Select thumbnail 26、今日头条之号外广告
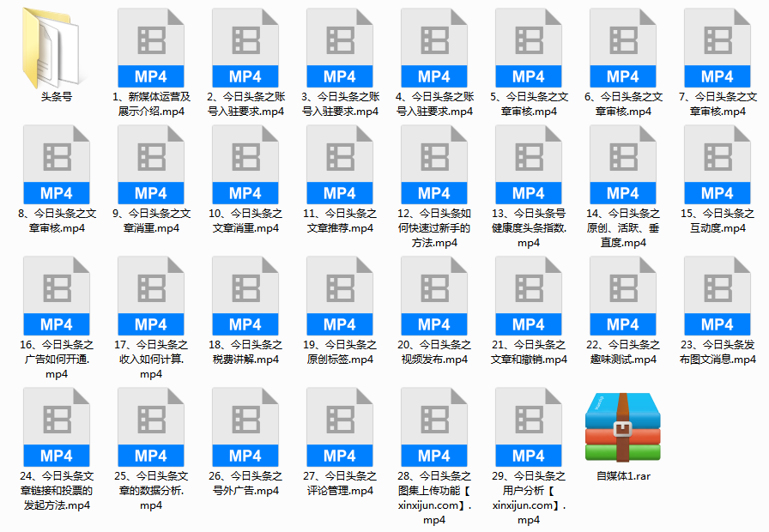The width and height of the screenshot is (769, 532). tap(245, 427)
